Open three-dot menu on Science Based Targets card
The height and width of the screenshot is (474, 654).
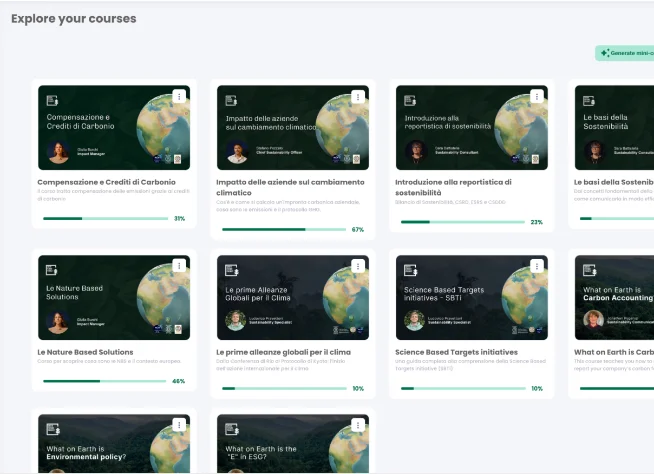[x=537, y=266]
